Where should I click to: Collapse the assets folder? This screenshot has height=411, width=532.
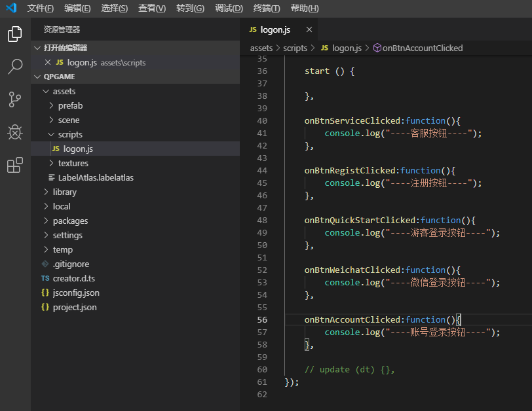click(x=65, y=91)
